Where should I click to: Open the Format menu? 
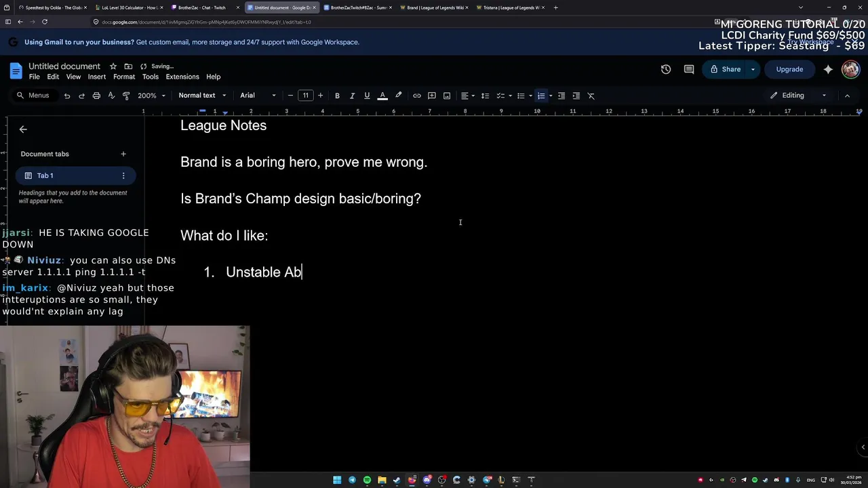click(124, 77)
